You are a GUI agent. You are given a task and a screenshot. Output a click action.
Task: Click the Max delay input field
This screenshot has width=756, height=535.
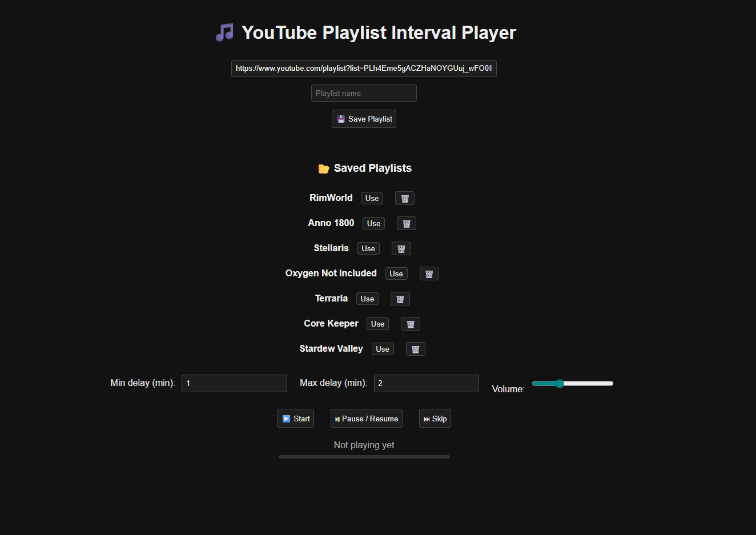pyautogui.click(x=427, y=383)
